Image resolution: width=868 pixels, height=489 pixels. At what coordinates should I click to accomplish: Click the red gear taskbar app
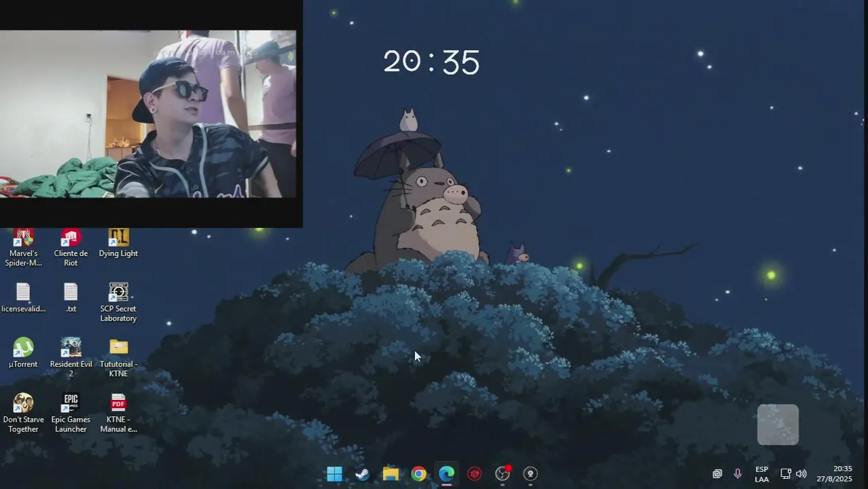tap(475, 474)
